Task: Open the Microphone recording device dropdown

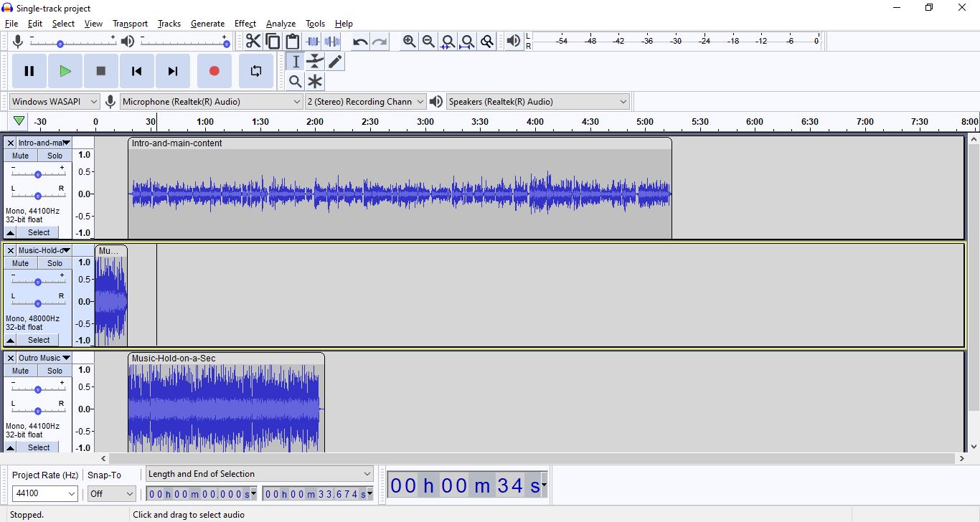Action: click(x=212, y=101)
